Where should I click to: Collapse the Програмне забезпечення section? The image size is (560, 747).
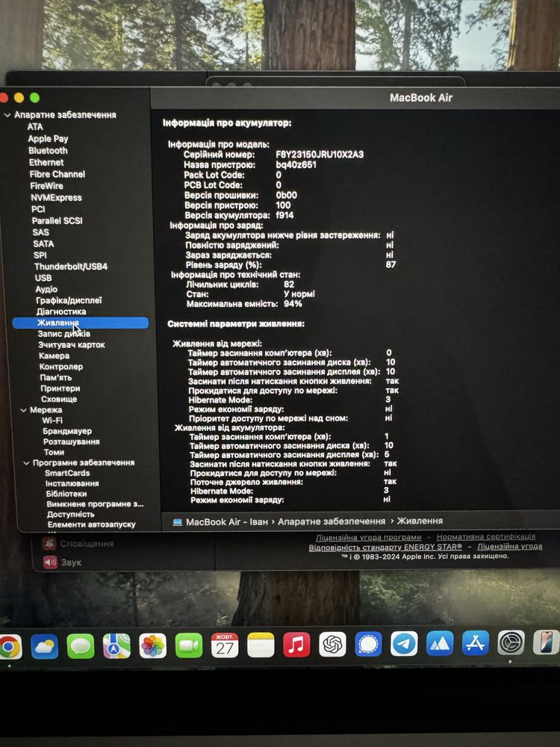coord(26,462)
